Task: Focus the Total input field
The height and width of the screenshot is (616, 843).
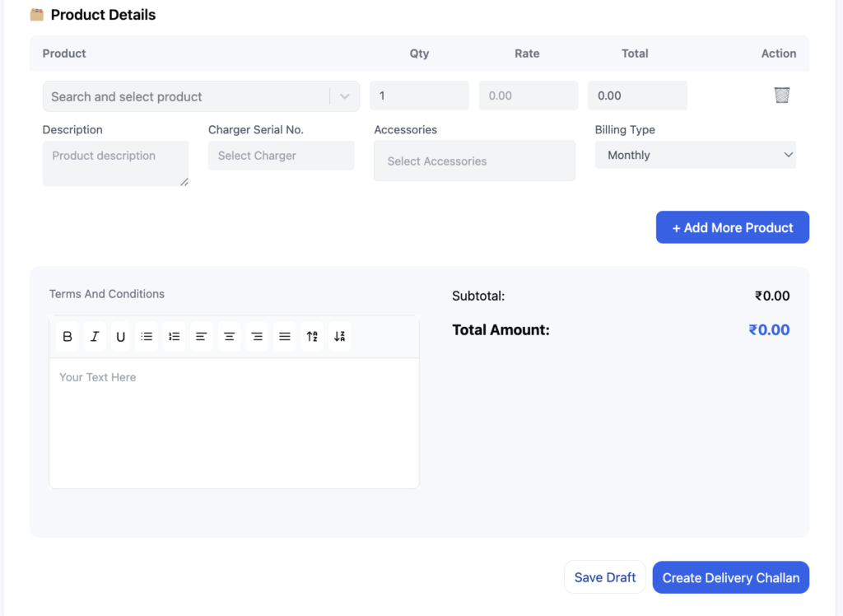Action: coord(638,96)
